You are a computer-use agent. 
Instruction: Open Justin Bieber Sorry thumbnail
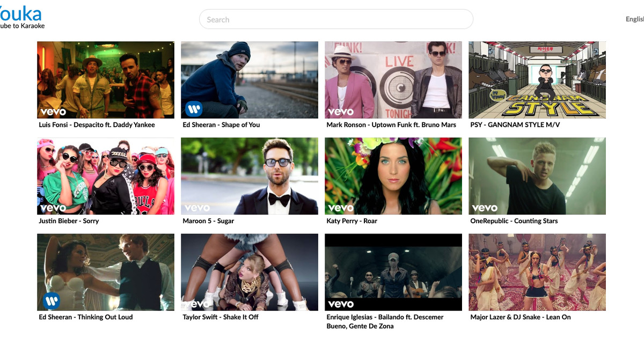tap(106, 176)
